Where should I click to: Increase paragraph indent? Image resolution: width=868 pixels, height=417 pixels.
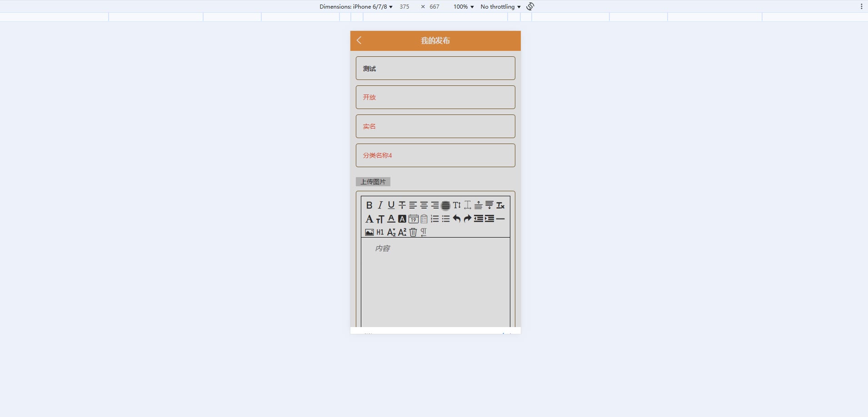click(489, 219)
